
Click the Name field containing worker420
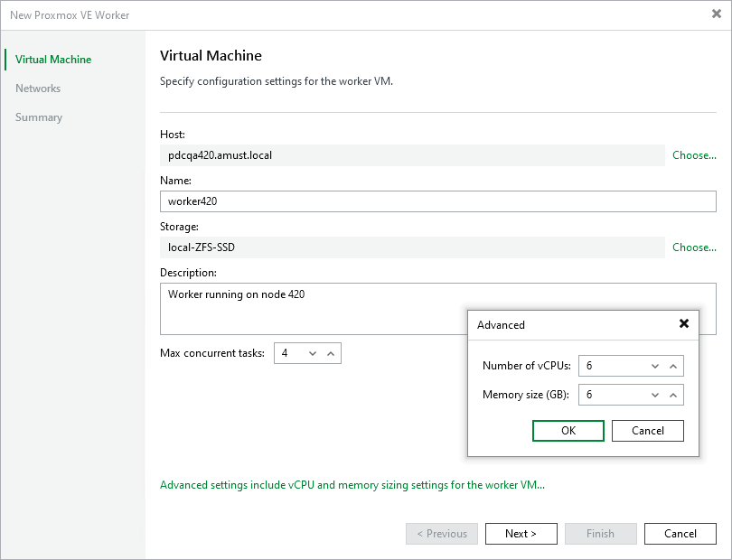[437, 201]
